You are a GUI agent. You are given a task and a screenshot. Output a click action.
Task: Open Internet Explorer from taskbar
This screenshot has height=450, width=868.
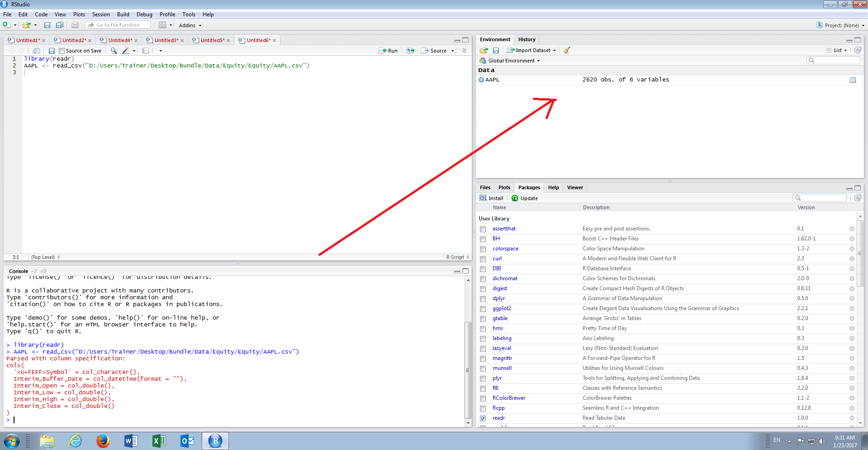[x=75, y=441]
